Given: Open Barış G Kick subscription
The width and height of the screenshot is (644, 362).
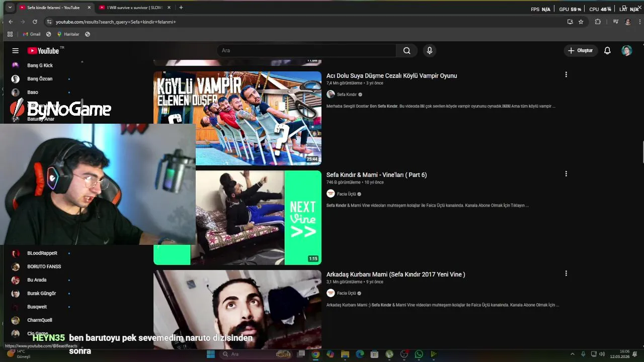Looking at the screenshot, I should click(40, 65).
